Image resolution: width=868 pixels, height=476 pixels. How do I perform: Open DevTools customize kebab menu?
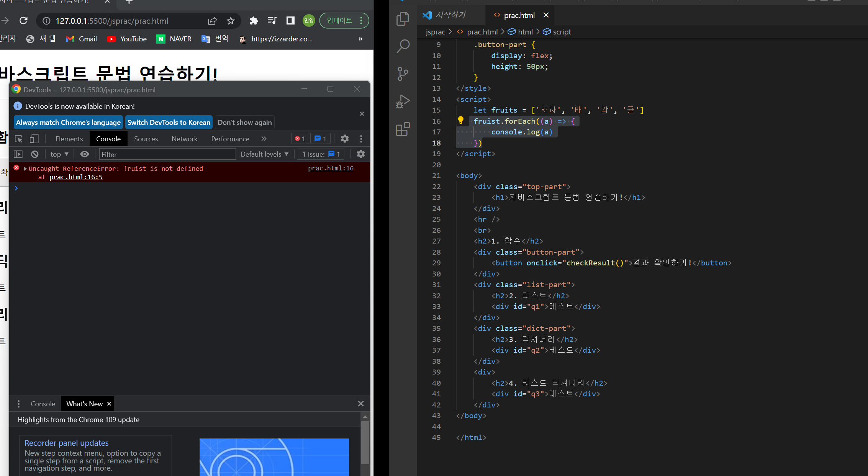pos(361,139)
